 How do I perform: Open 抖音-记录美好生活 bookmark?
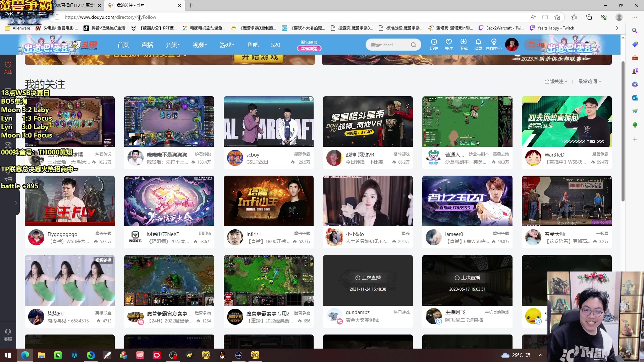point(105,28)
